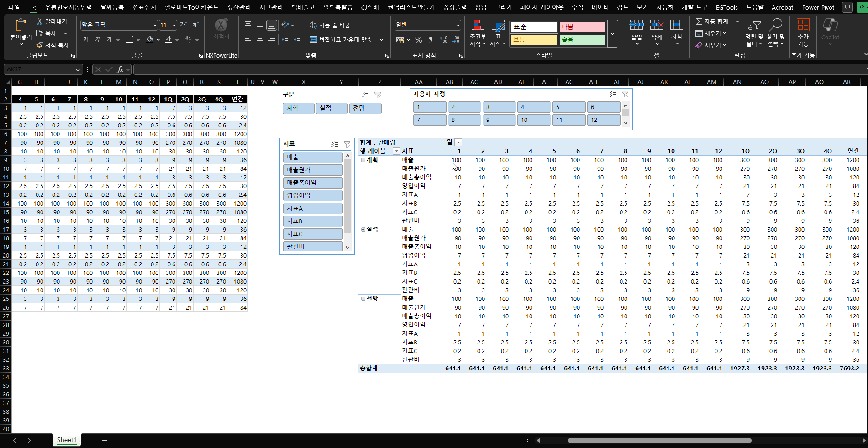Screen dimensions: 868x448
Task: Switch to the 페이지 레이아웃 tab
Action: [542, 7]
